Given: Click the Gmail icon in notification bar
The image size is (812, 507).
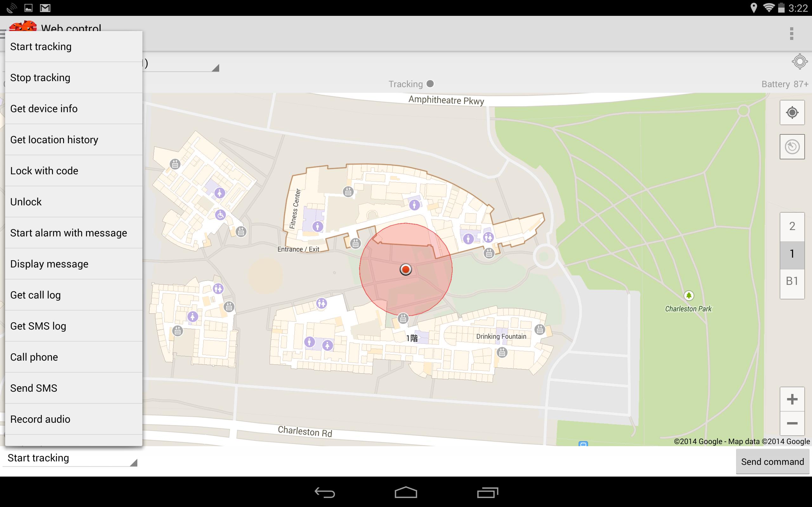Looking at the screenshot, I should click(45, 8).
